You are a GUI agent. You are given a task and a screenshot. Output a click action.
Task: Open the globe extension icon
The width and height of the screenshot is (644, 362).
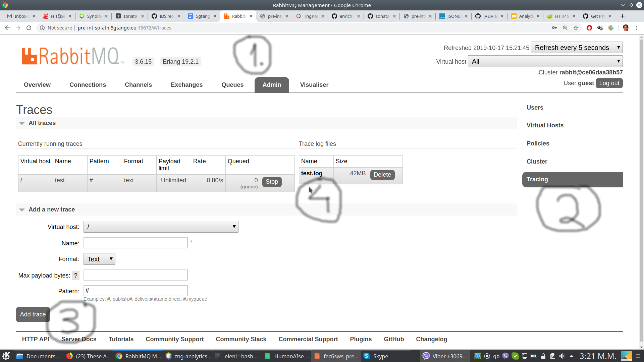click(611, 28)
